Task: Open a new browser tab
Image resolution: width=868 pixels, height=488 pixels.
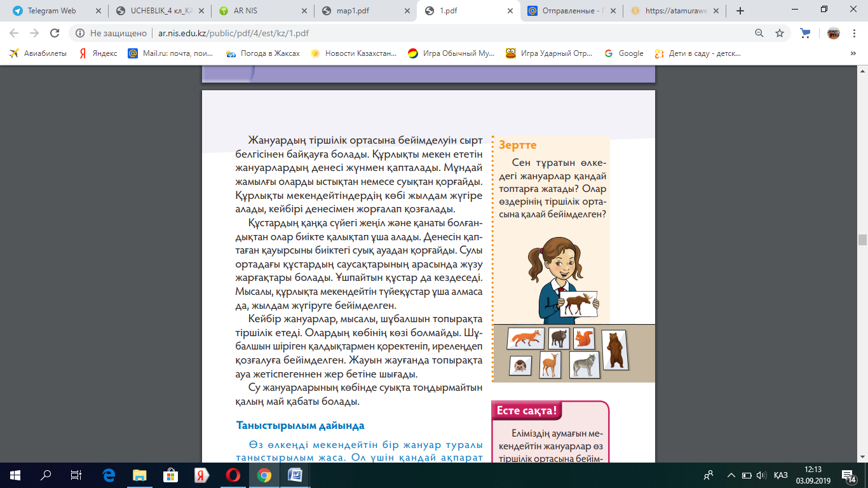Action: [x=740, y=11]
